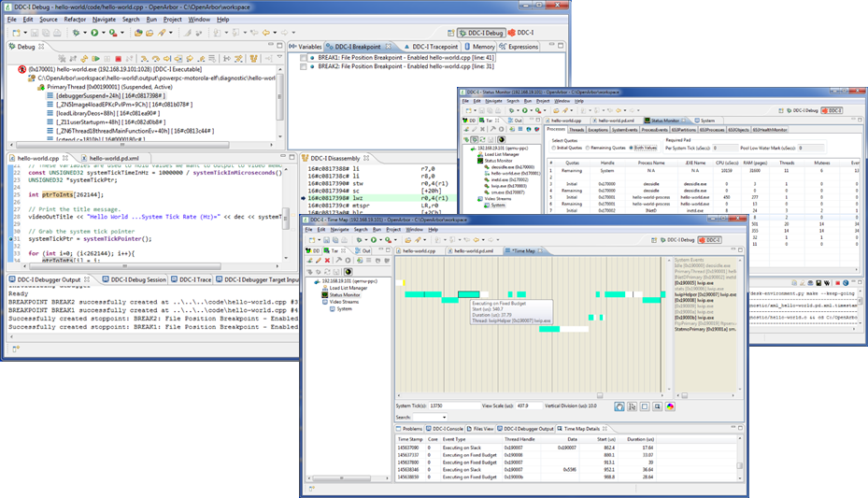This screenshot has height=498, width=868.
Task: Click the hand pan tool in Time Map
Action: pos(619,406)
